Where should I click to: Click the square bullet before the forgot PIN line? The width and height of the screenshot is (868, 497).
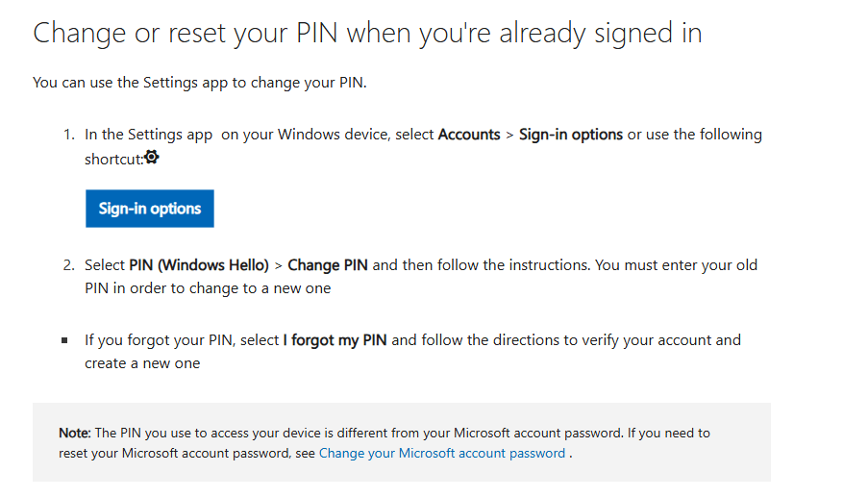[64, 340]
